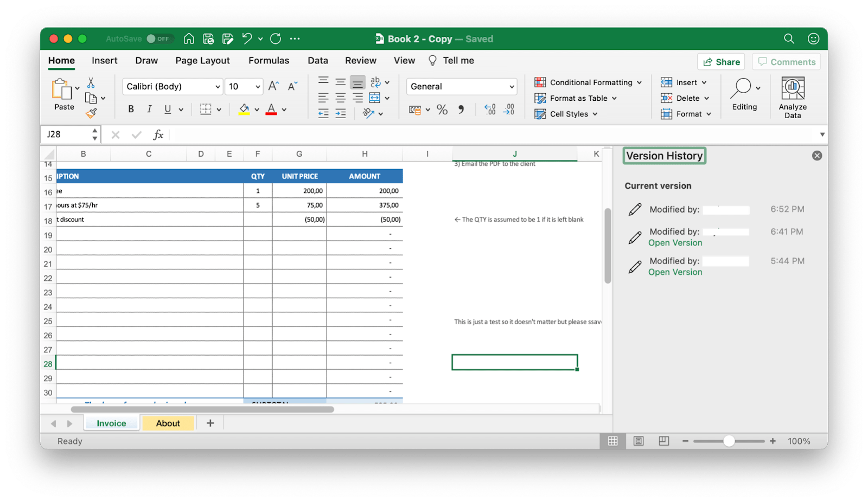Screen dimensions: 868x502
Task: Click the Analyze Data icon
Action: (x=793, y=88)
